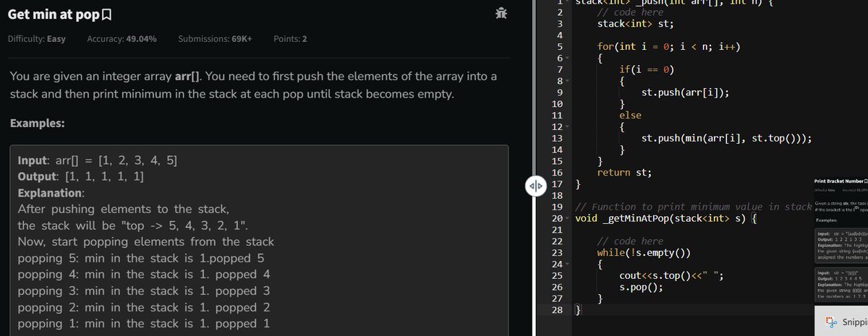Bookmark the Get min at pop problem

pos(106,14)
